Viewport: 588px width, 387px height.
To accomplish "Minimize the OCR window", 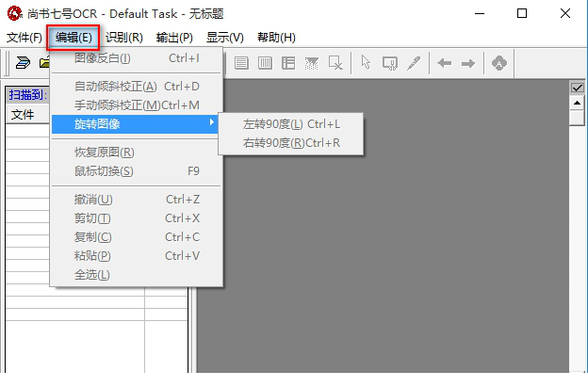I will [480, 13].
